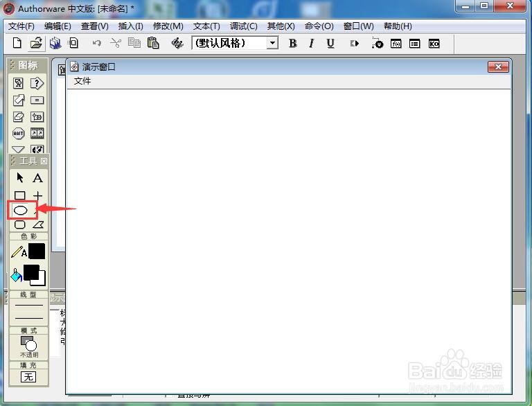Select the Calculation icon in icon palette
This screenshot has width=532, height=406.
click(x=37, y=100)
